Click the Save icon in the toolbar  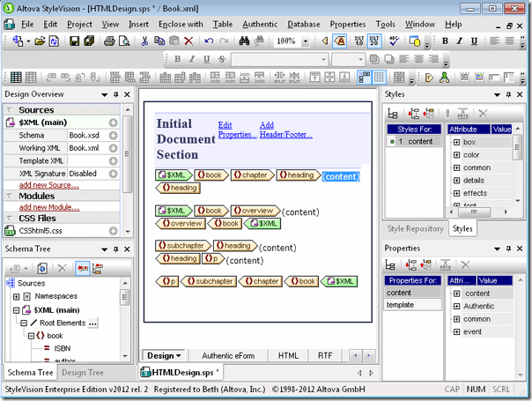75,41
